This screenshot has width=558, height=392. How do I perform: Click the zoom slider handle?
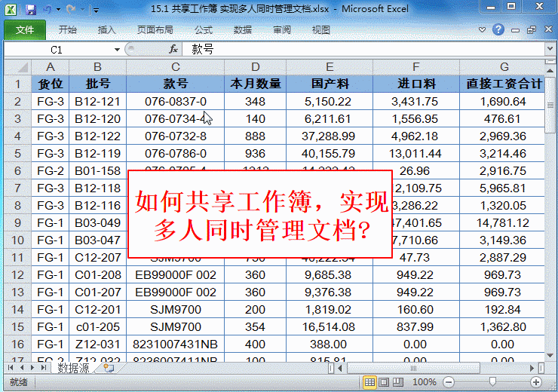[x=492, y=382]
